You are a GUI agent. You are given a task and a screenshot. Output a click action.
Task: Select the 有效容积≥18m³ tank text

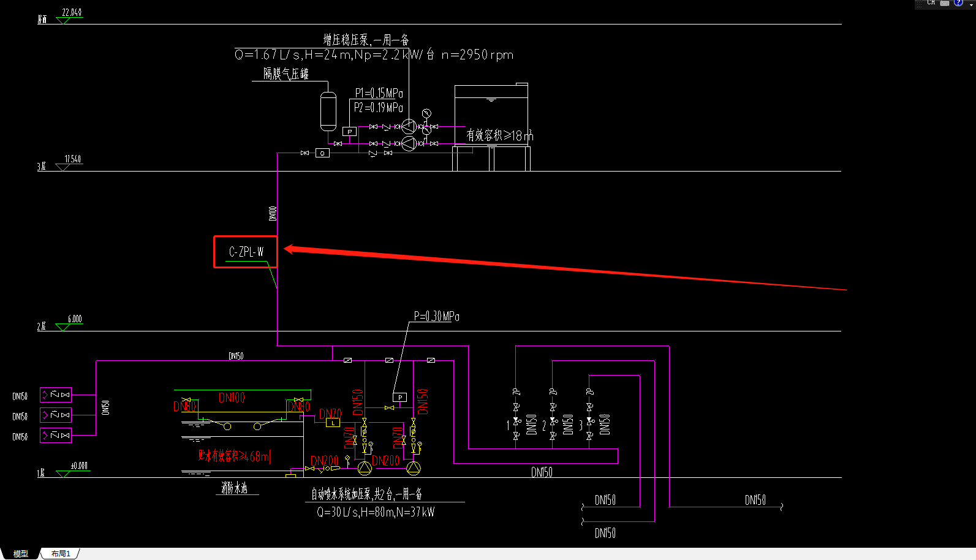pyautogui.click(x=500, y=135)
